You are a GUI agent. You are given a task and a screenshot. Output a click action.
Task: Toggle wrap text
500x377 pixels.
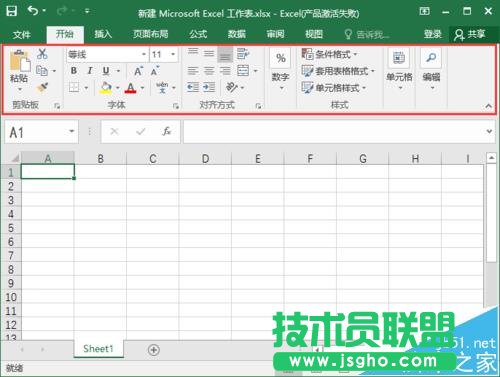243,53
